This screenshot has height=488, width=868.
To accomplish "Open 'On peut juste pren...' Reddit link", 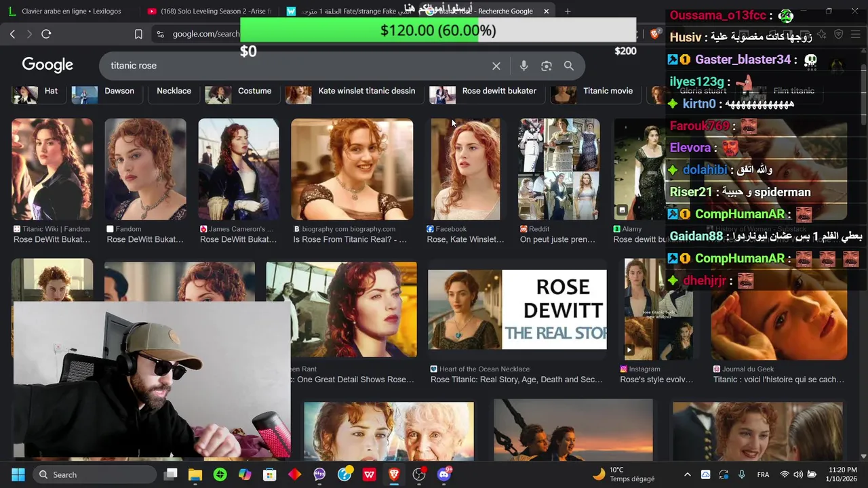I will tap(557, 239).
